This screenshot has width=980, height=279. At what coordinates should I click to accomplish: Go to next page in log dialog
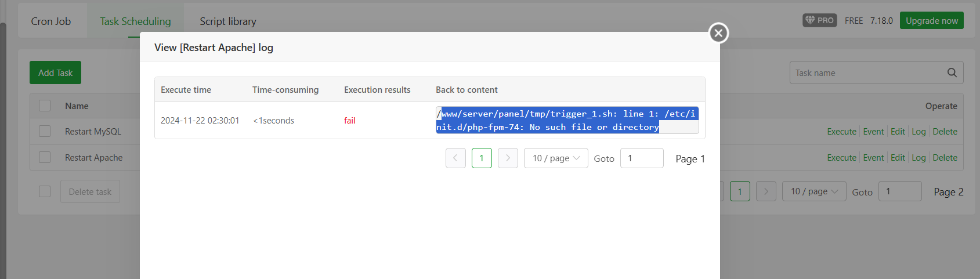(x=508, y=158)
